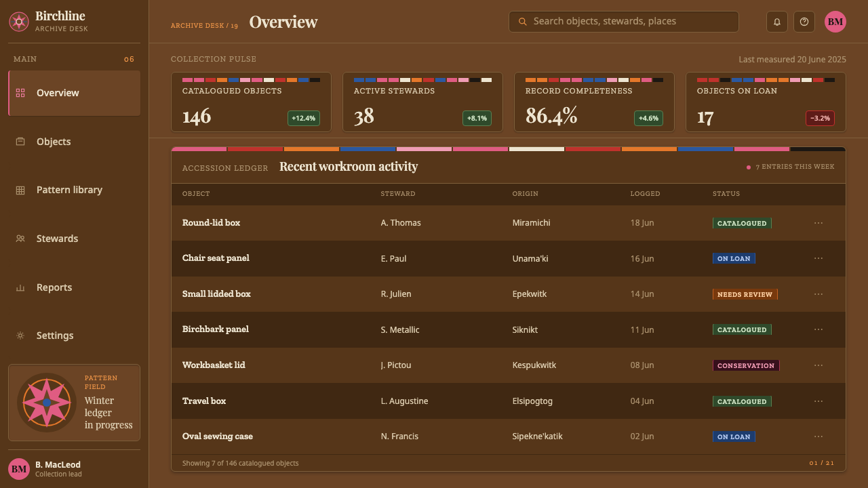868x488 pixels.
Task: Sort by the Logged column header
Action: 646,194
